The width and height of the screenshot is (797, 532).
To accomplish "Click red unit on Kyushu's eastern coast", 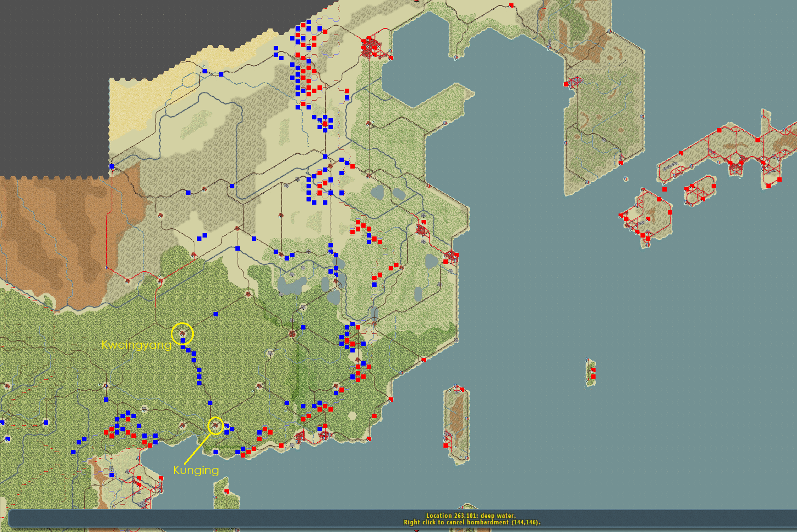I will [x=670, y=212].
